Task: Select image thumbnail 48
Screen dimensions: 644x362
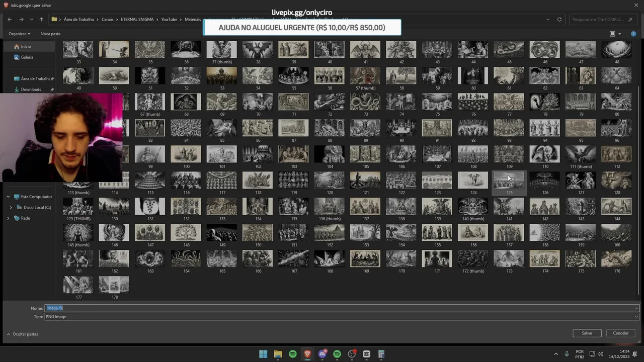Action: [617, 53]
